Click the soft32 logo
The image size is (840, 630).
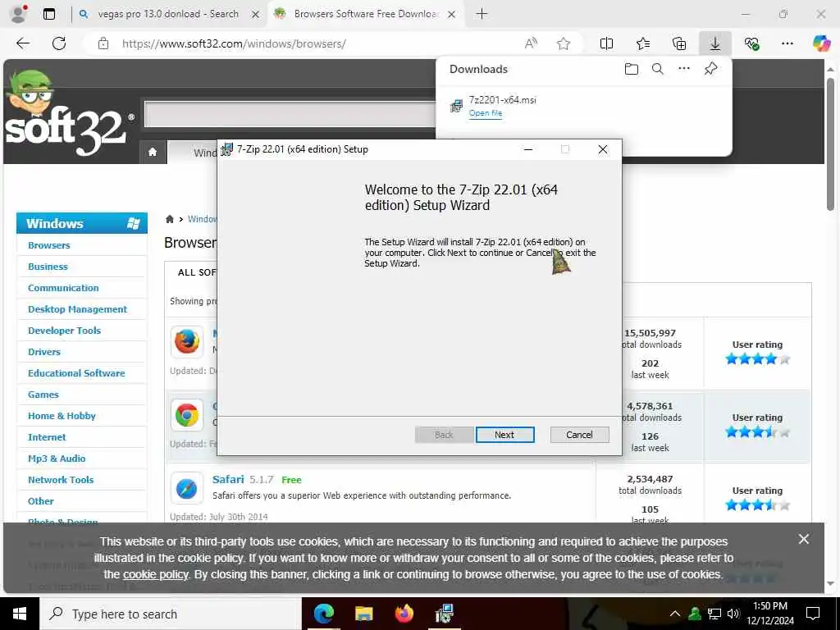coord(69,113)
